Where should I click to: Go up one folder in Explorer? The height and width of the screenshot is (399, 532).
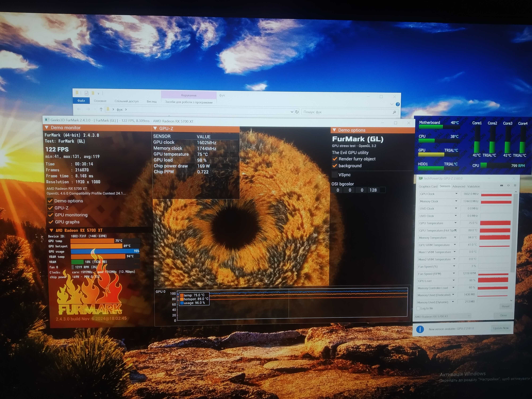101,109
